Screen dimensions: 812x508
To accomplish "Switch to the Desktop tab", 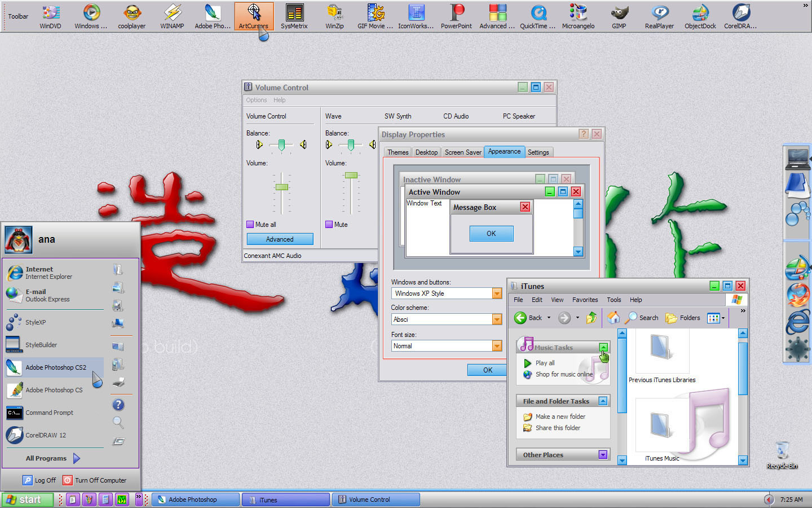I will (x=426, y=152).
